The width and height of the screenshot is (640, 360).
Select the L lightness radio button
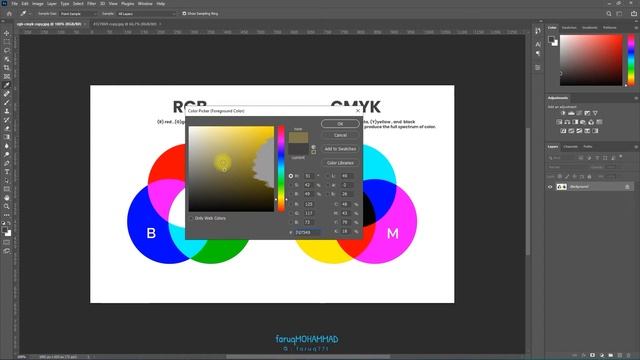pos(327,176)
